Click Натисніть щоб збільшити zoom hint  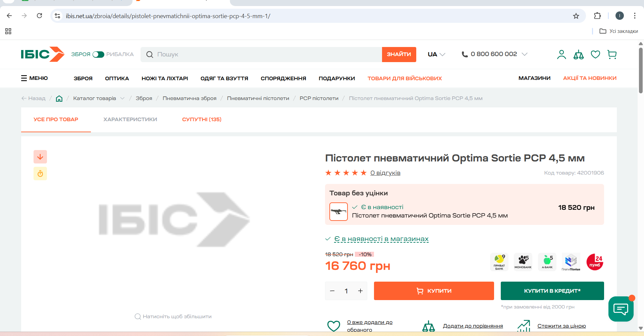(173, 317)
